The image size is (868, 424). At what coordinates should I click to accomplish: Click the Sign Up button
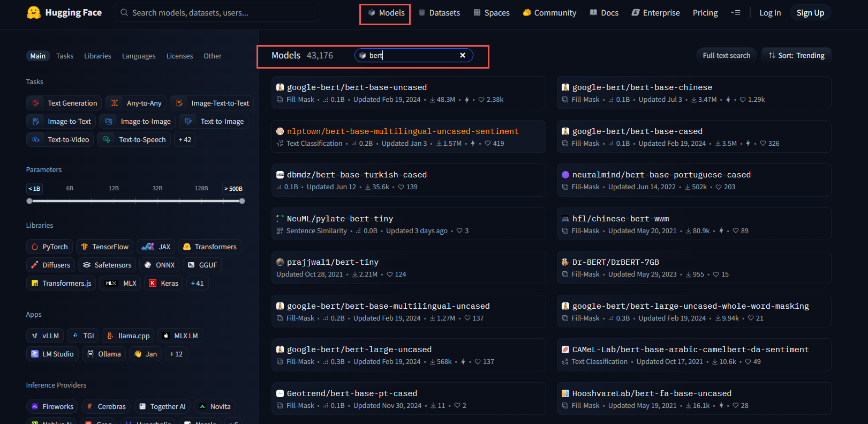tap(810, 13)
